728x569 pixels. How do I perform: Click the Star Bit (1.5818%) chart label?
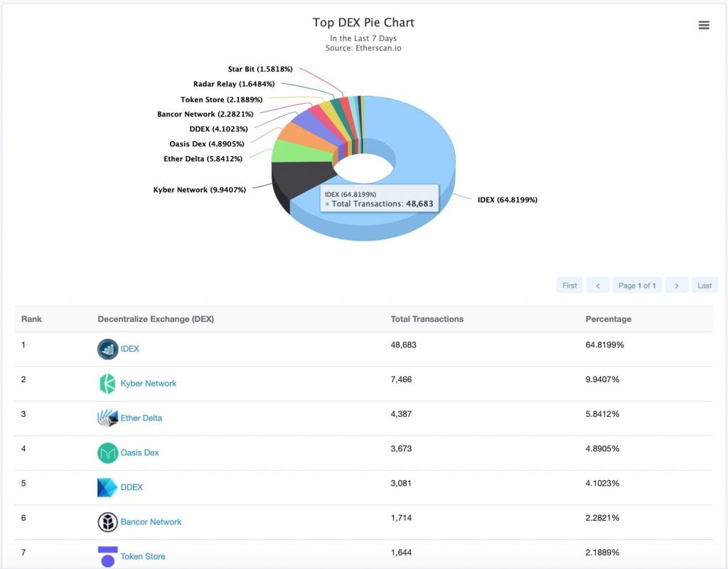tap(260, 69)
